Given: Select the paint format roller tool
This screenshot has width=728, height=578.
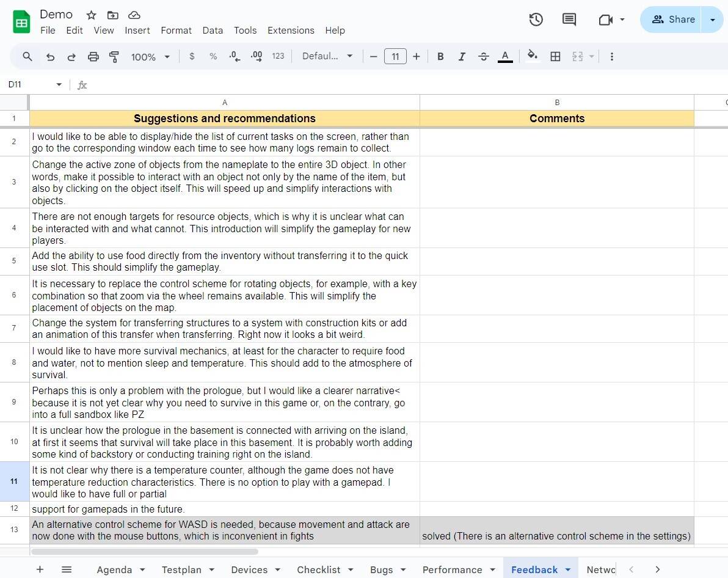Looking at the screenshot, I should click(114, 57).
